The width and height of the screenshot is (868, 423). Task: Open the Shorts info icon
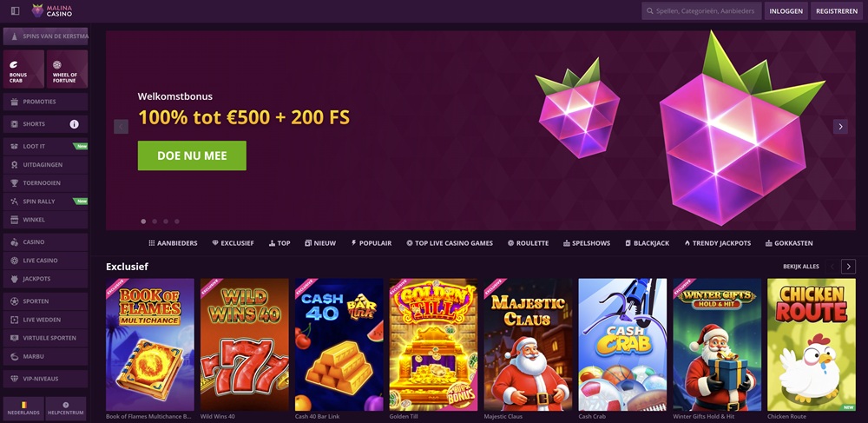click(x=74, y=124)
